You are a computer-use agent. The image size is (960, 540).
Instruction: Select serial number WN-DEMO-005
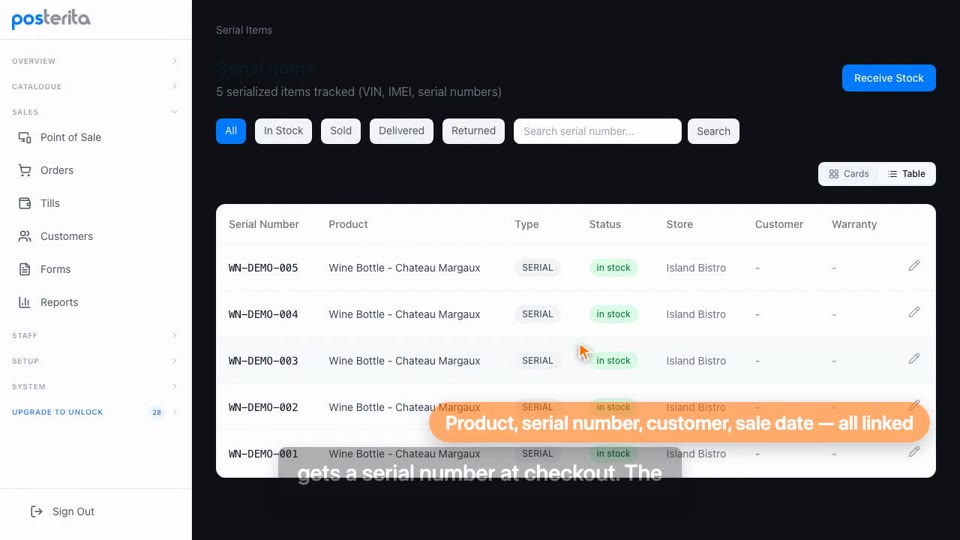263,268
